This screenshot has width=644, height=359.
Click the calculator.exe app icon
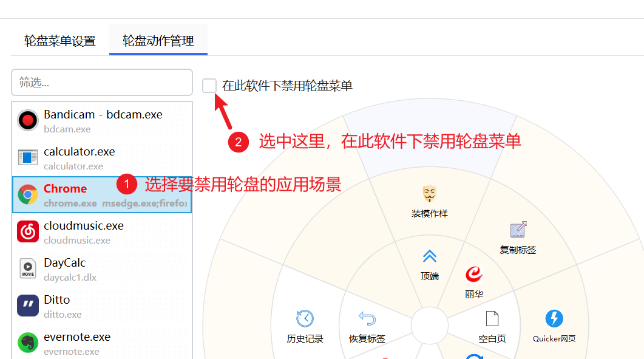tap(27, 157)
